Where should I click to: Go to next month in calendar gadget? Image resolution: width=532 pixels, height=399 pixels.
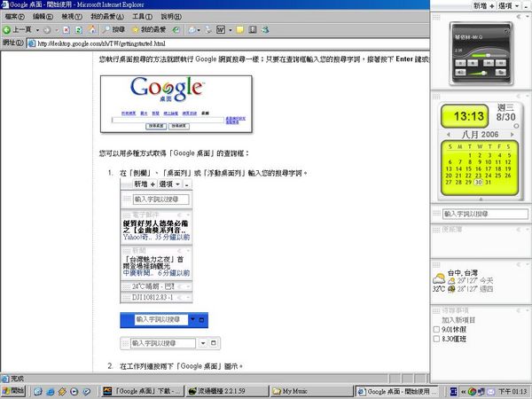pyautogui.click(x=512, y=135)
